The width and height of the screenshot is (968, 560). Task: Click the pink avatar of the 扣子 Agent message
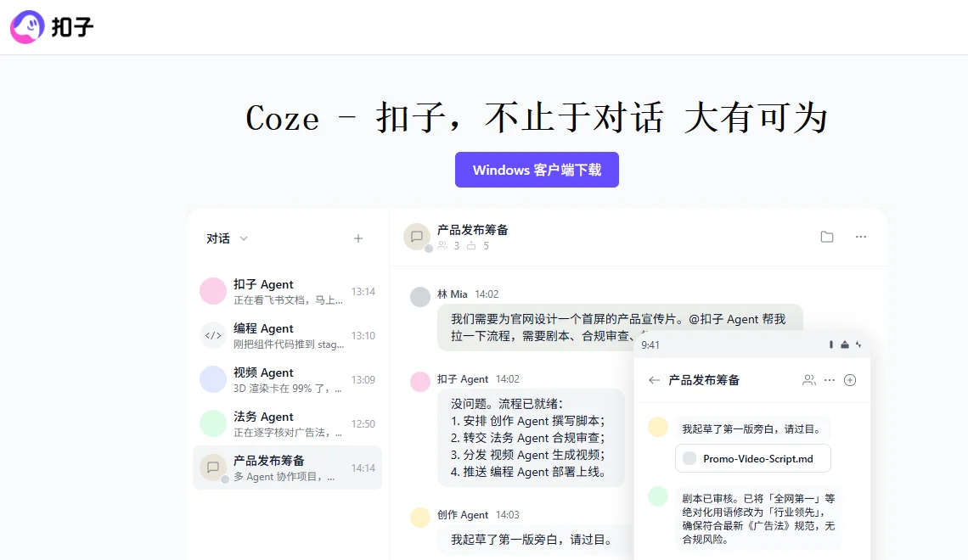[x=420, y=381]
